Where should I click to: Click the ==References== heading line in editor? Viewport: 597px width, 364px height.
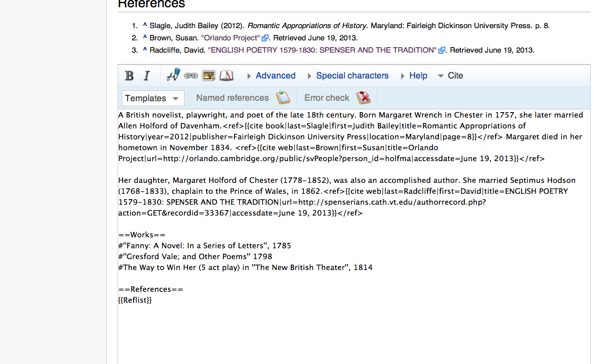tap(151, 290)
